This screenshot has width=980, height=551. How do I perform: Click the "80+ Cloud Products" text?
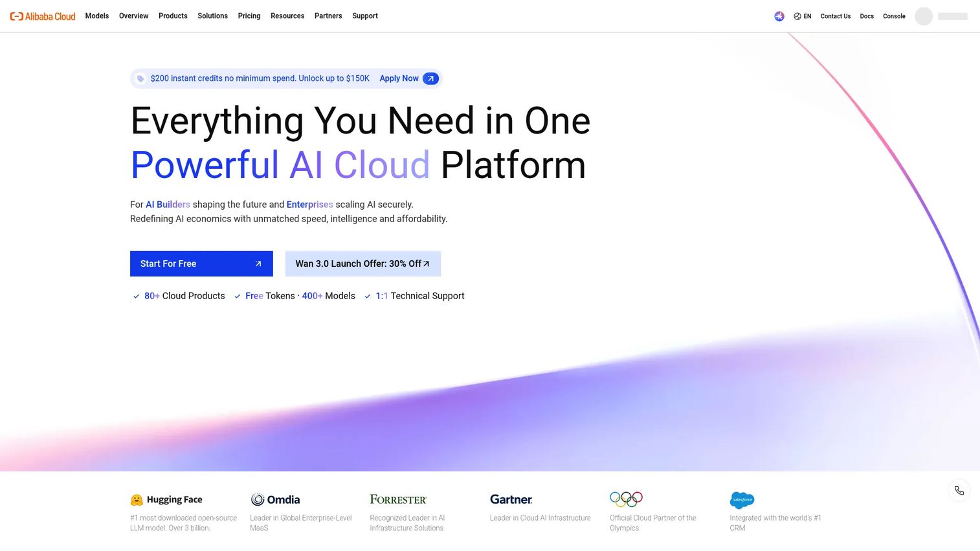(184, 296)
